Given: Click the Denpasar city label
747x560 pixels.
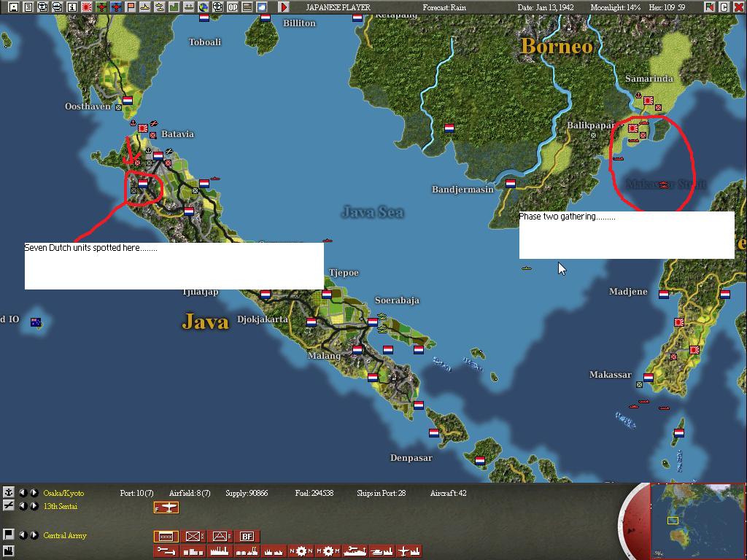Looking at the screenshot, I should (411, 458).
